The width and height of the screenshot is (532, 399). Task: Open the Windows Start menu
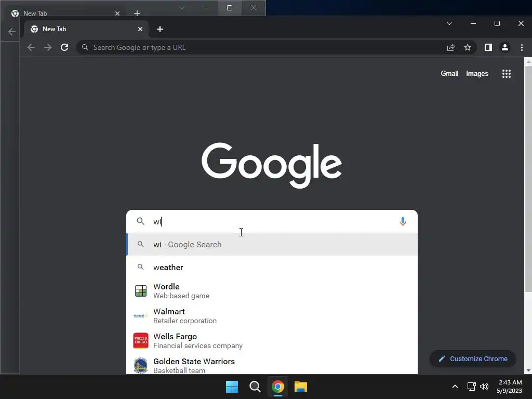tap(232, 387)
